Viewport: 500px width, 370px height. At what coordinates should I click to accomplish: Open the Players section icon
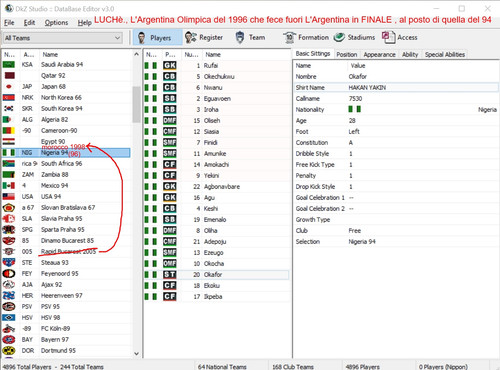141,38
